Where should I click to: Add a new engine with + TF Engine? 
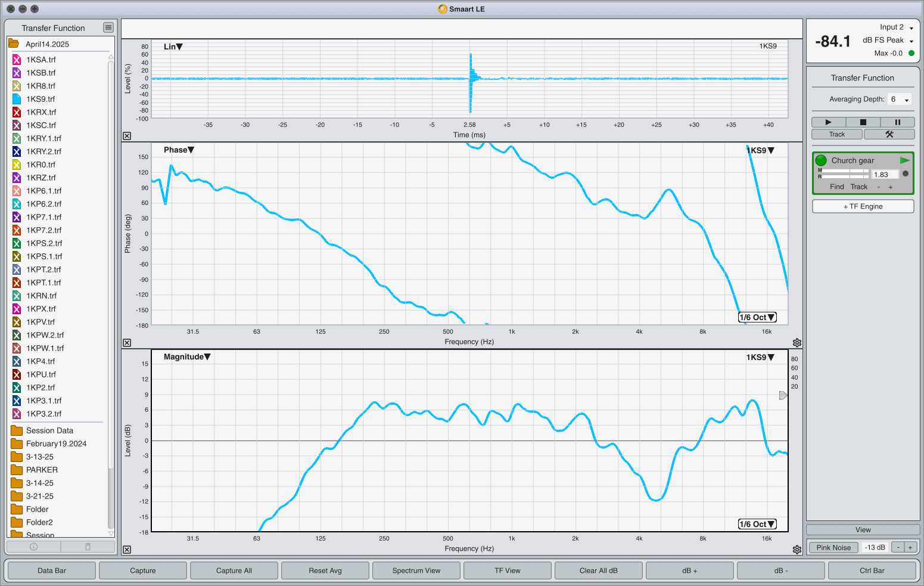click(863, 206)
